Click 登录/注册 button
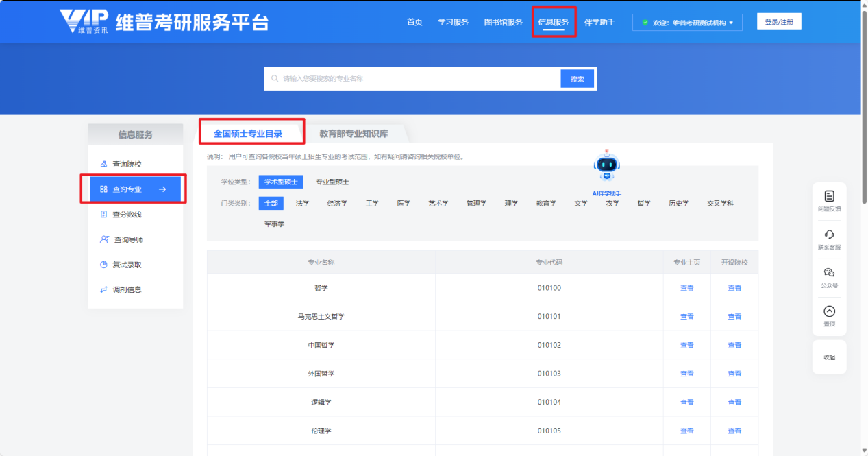 (778, 22)
